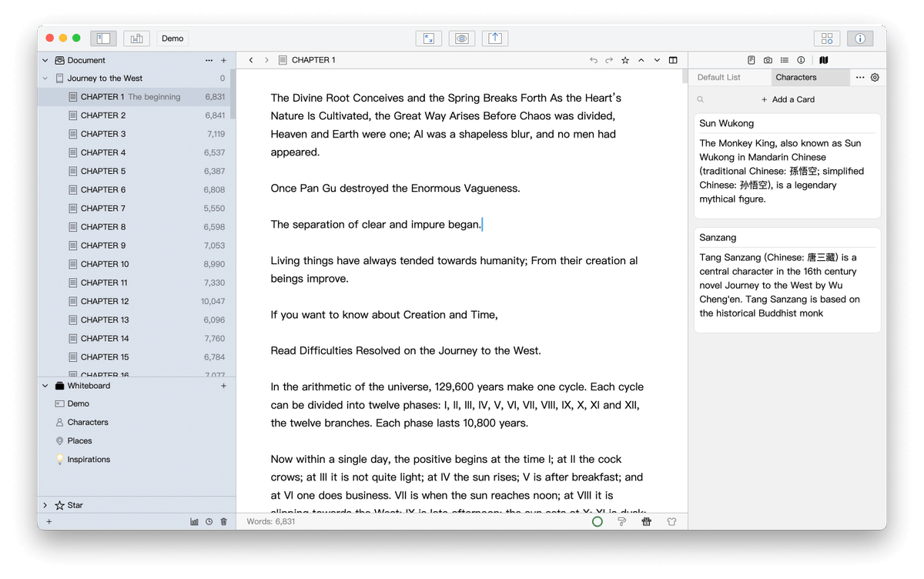Screen dimensions: 924x579
Task: Toggle the preview eye icon in toolbar
Action: pos(462,38)
